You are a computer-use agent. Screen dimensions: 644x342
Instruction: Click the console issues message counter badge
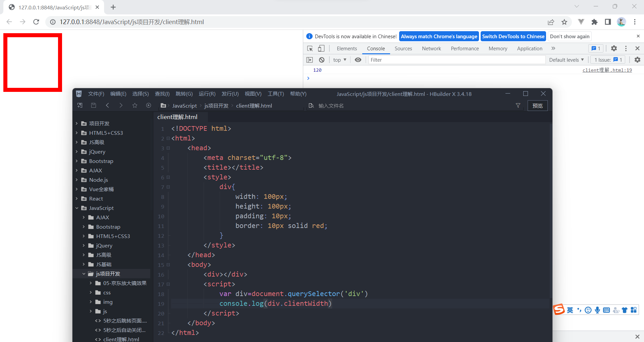pyautogui.click(x=596, y=48)
